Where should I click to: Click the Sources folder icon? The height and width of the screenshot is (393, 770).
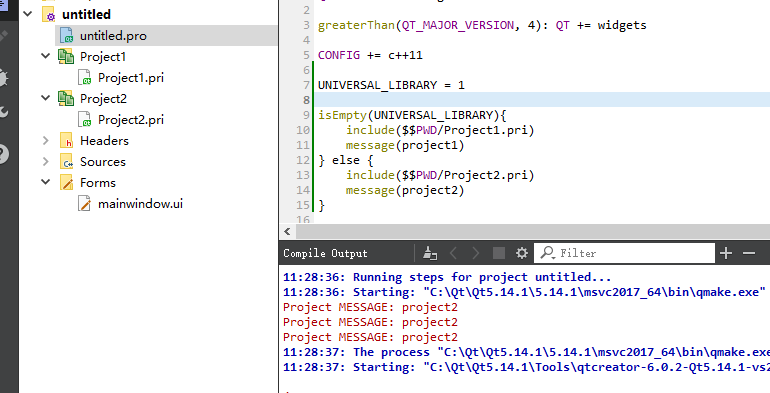coord(66,162)
